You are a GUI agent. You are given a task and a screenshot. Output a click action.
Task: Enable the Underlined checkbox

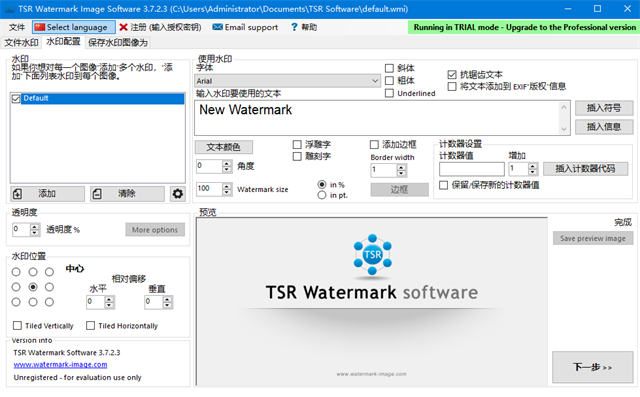(389, 93)
